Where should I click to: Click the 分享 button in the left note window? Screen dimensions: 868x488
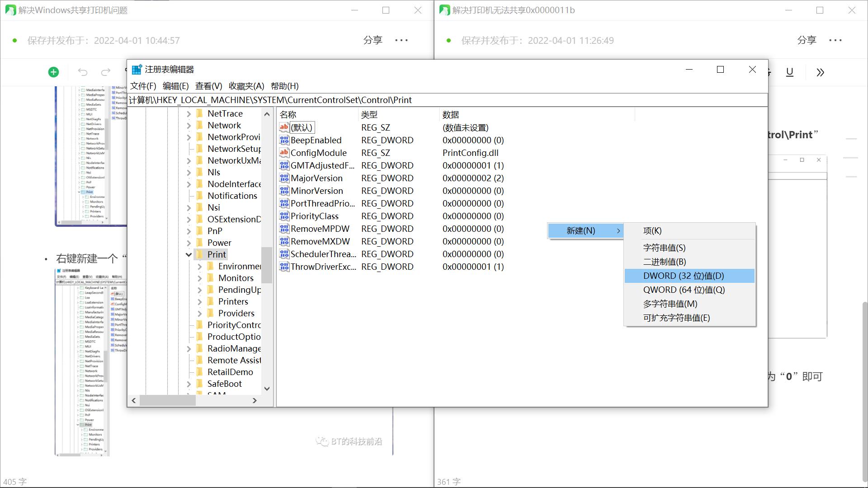coord(373,40)
